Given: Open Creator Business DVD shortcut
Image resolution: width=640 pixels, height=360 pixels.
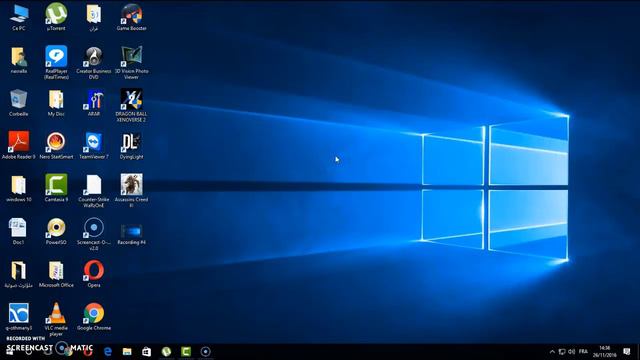Looking at the screenshot, I should (94, 62).
